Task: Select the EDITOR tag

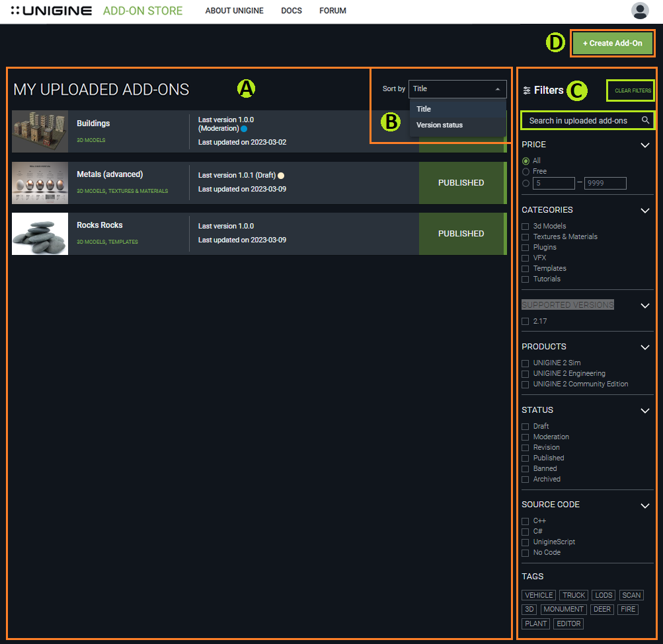Action: pos(568,624)
